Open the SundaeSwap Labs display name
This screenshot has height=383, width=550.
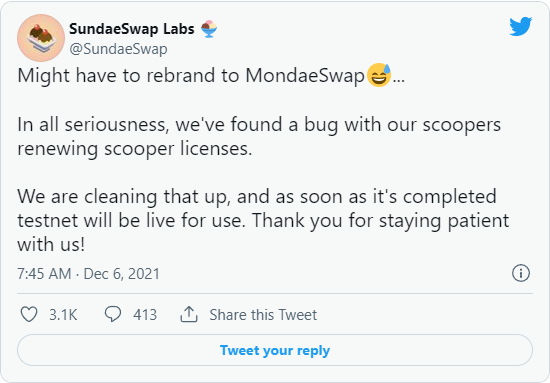(132, 29)
